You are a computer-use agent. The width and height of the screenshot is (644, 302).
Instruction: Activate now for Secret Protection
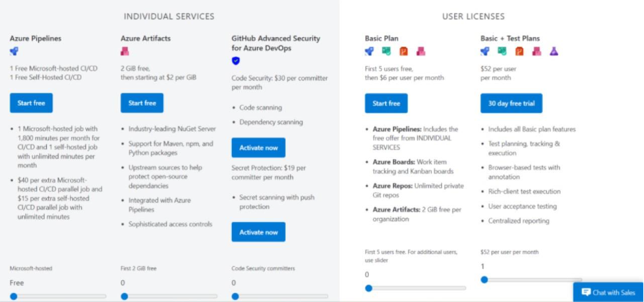[x=258, y=232]
